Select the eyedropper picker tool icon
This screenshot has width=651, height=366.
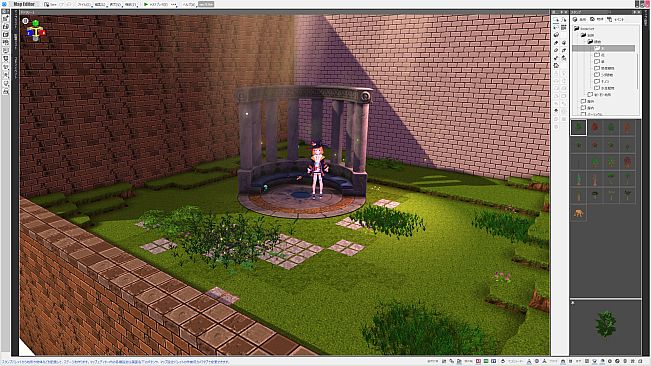pyautogui.click(x=563, y=50)
